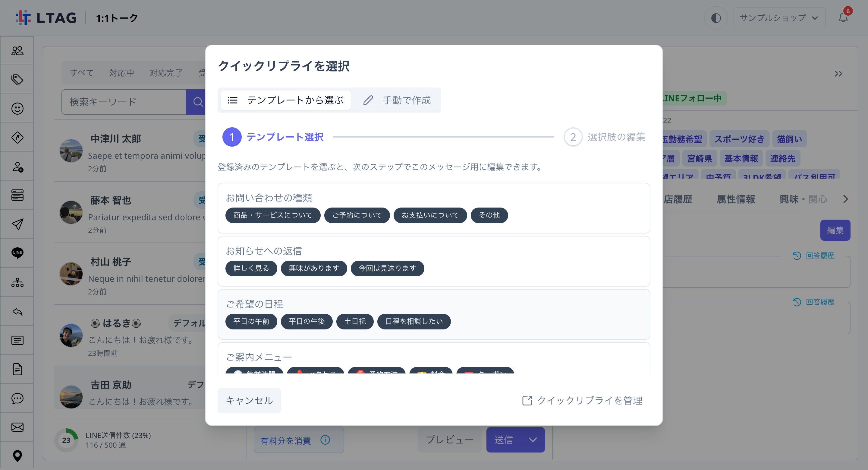Select the お知らせへの返信 template card
The image size is (868, 470).
click(434, 261)
